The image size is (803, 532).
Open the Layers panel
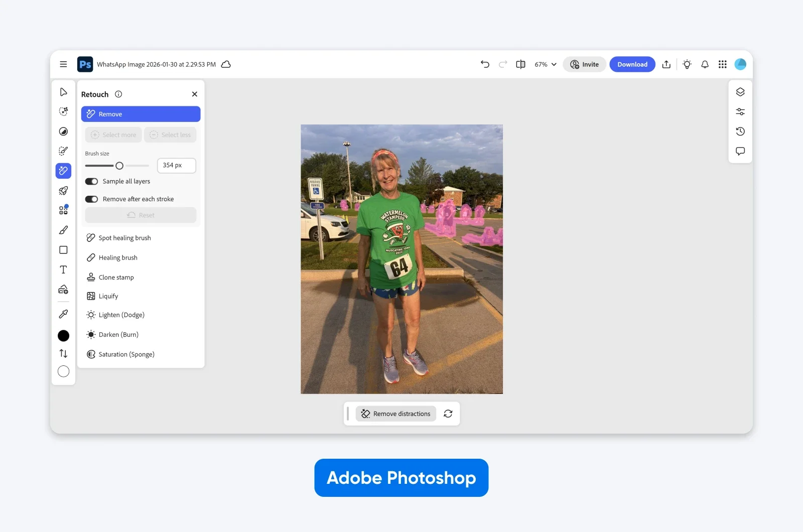tap(740, 91)
